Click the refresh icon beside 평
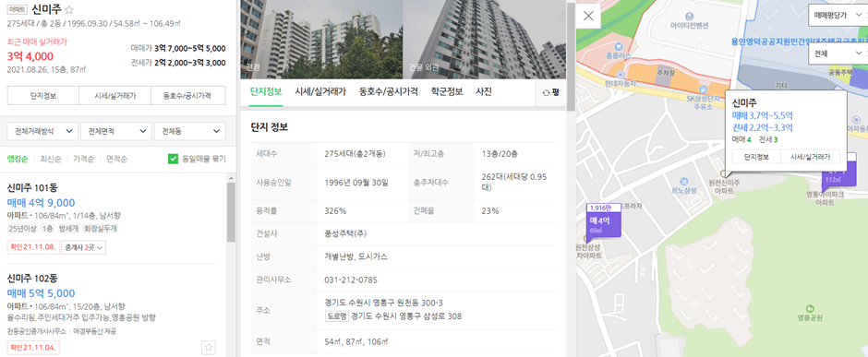The image size is (868, 357). coord(546,93)
